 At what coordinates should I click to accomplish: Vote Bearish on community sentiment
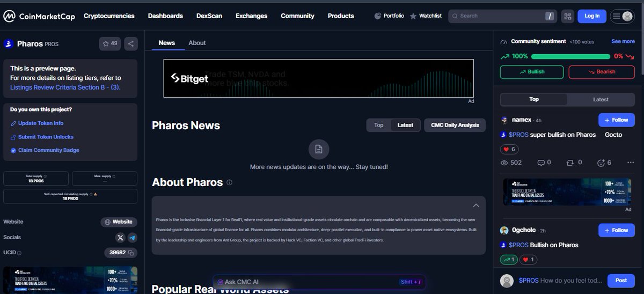(602, 72)
